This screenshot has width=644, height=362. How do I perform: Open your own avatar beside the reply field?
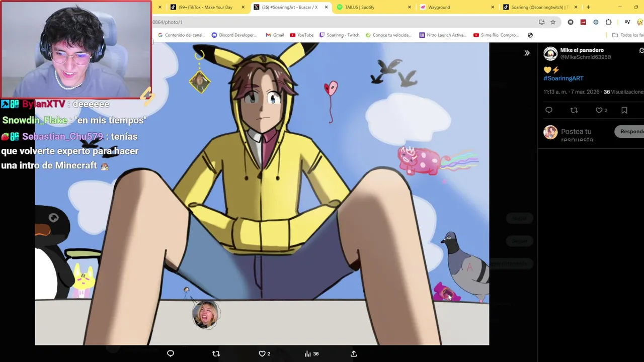point(550,132)
